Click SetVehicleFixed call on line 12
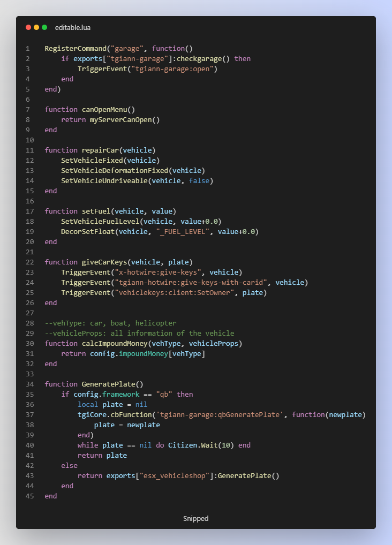 (92, 160)
